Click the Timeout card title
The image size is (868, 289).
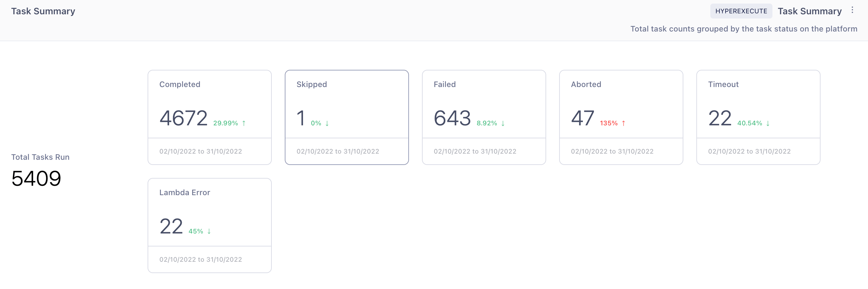coord(723,84)
